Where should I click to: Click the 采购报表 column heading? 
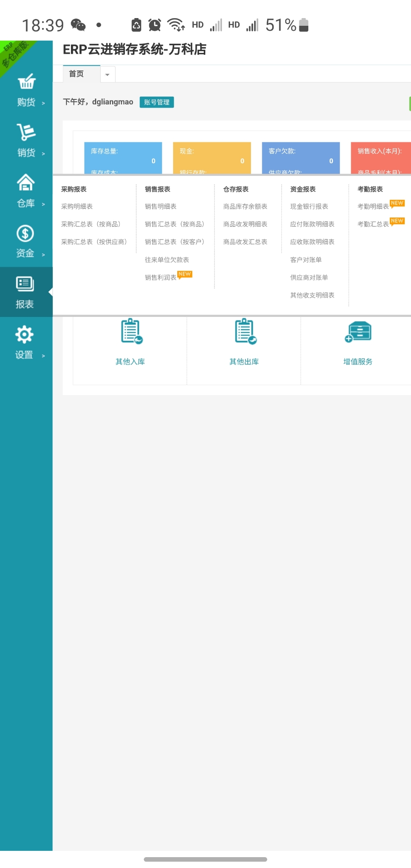(74, 189)
